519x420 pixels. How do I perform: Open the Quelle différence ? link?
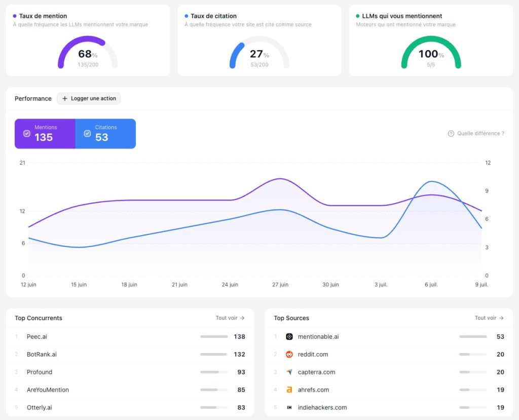coord(476,133)
